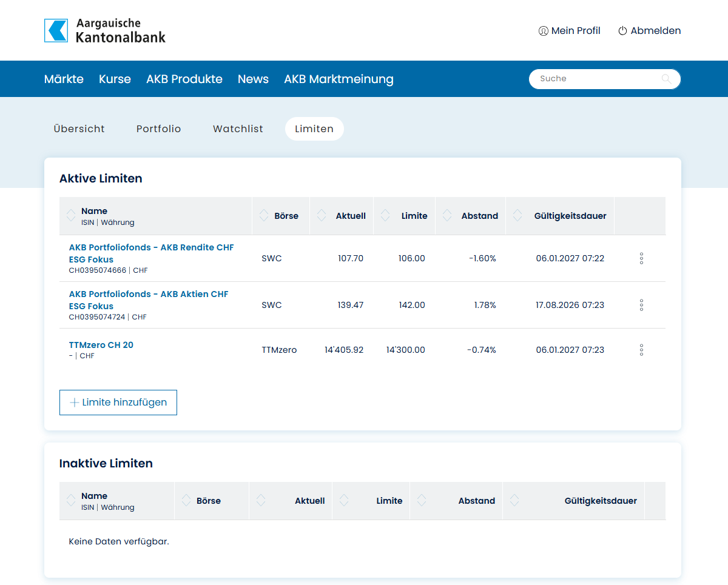The image size is (728, 585).
Task: Click Limite hinzufügen button
Action: [x=118, y=403]
